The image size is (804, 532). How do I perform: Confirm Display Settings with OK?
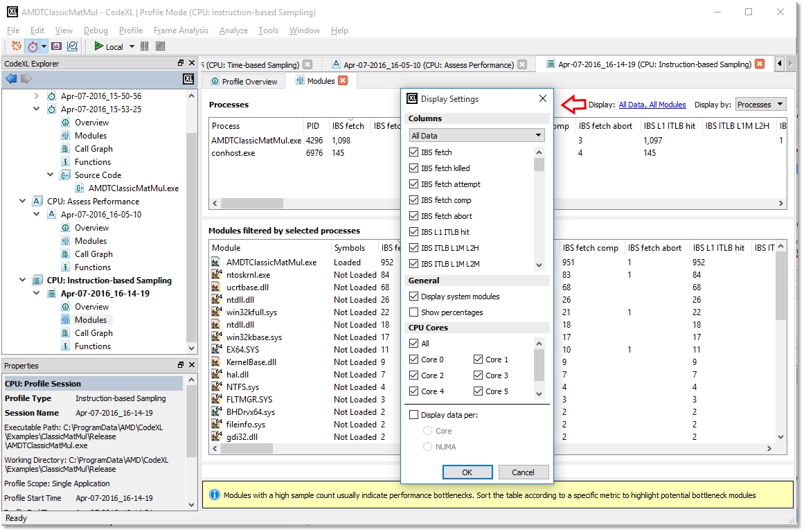pyautogui.click(x=467, y=472)
